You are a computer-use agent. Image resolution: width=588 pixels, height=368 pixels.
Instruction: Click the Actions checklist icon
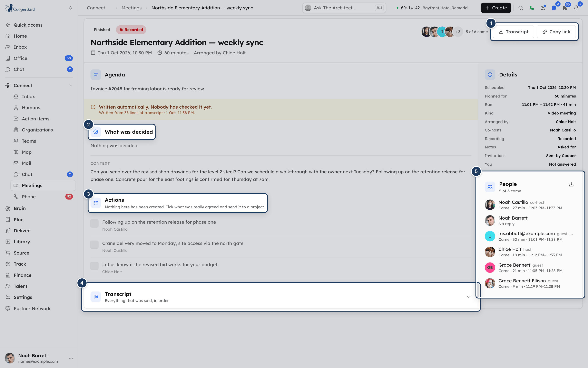pos(96,203)
